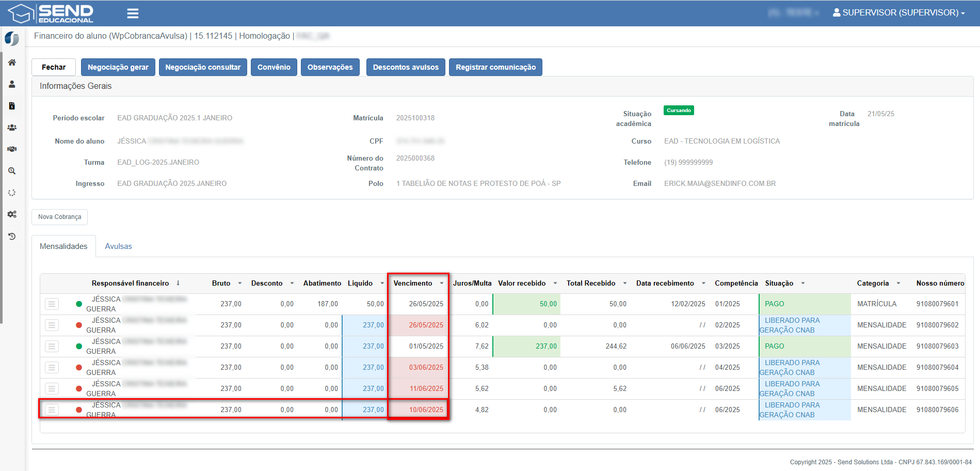Click email ERICK.MAIA@SENDINFO.COM.BR
Screen dimensions: 980x471
[x=720, y=184]
